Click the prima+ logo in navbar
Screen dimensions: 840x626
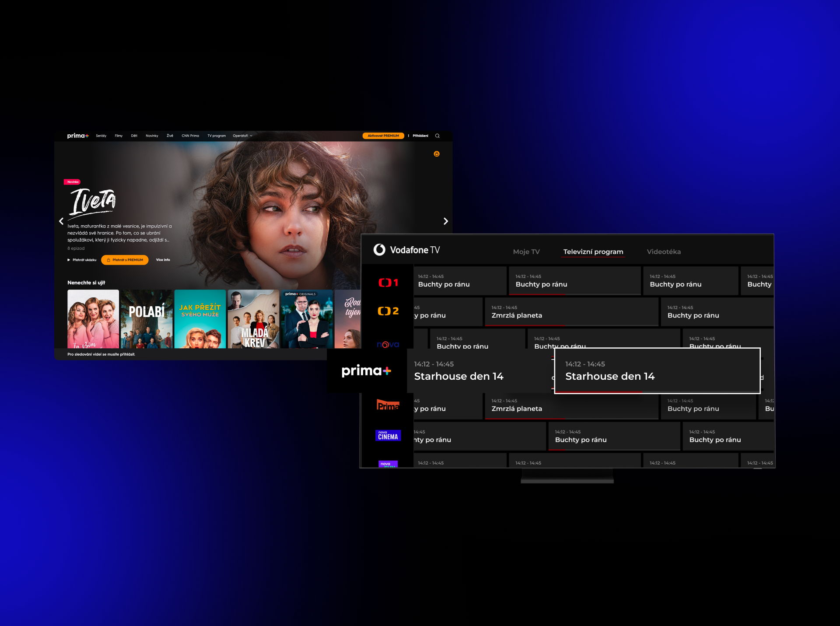pyautogui.click(x=78, y=136)
